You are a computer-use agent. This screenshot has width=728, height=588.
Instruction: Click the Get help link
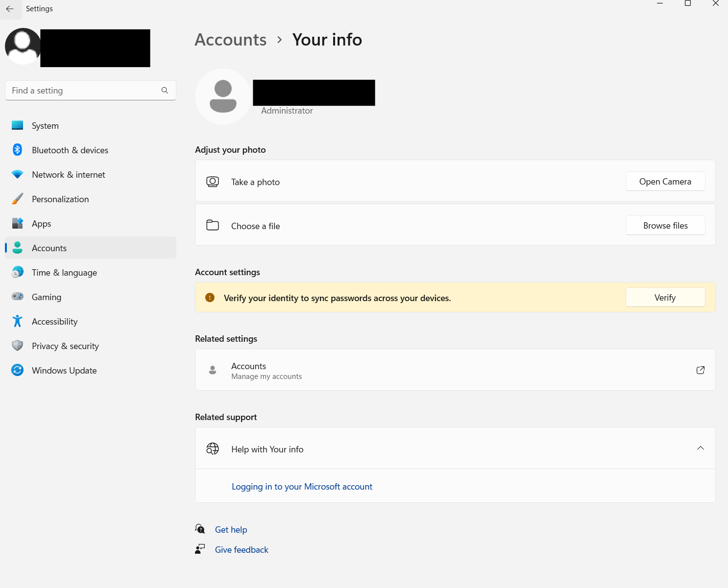coord(231,530)
